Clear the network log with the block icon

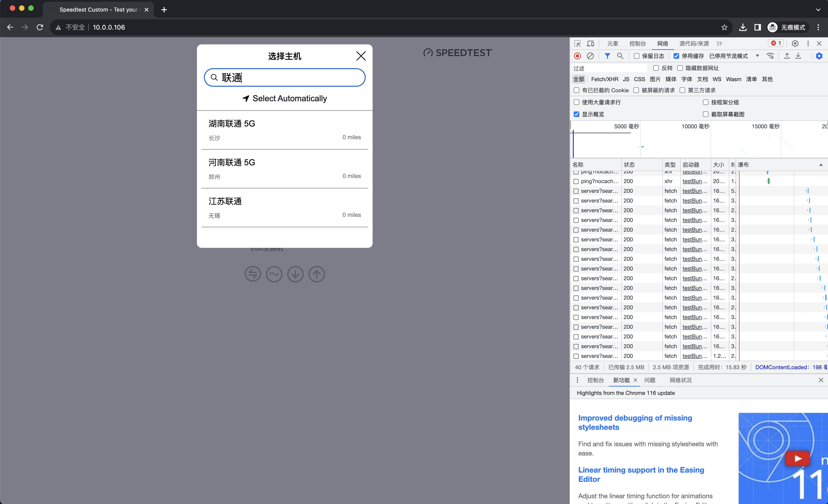point(591,56)
